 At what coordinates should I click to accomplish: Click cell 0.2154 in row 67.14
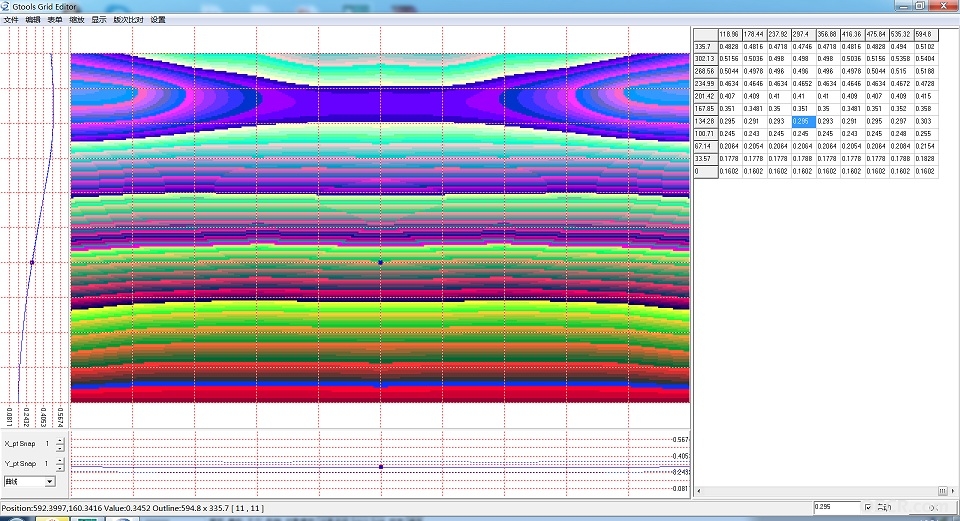[x=926, y=146]
